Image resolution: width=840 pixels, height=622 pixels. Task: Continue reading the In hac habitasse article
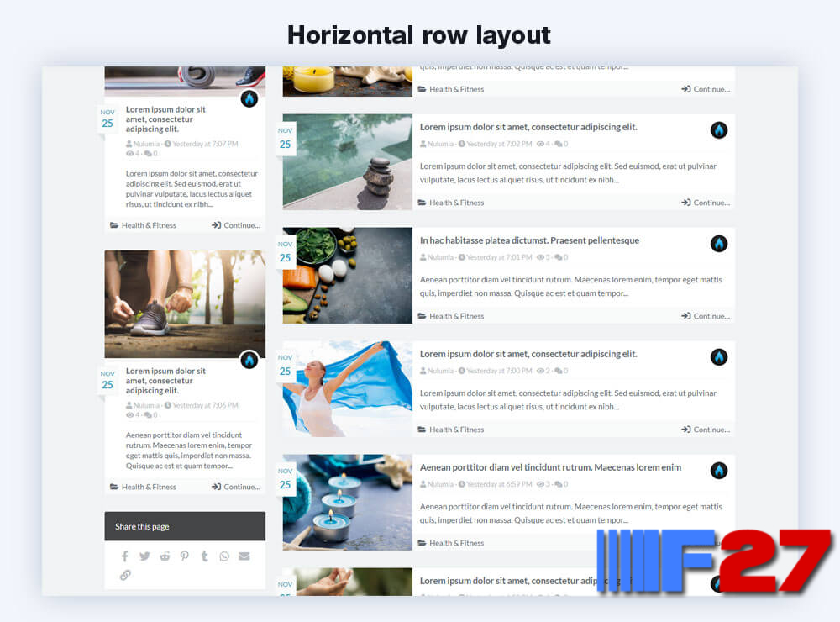point(706,316)
